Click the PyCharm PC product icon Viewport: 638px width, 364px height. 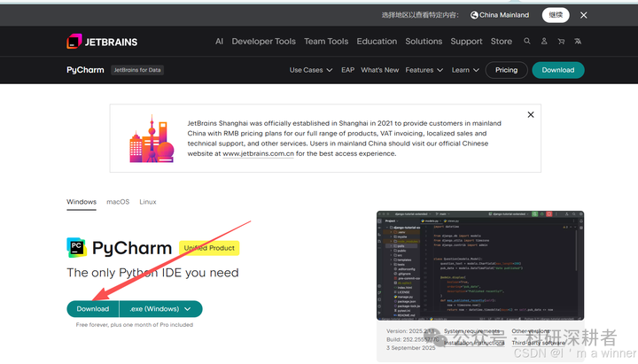[76, 248]
